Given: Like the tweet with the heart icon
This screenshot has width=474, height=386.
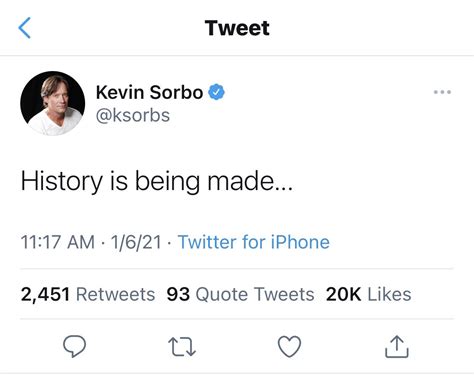Looking at the screenshot, I should click(x=289, y=347).
